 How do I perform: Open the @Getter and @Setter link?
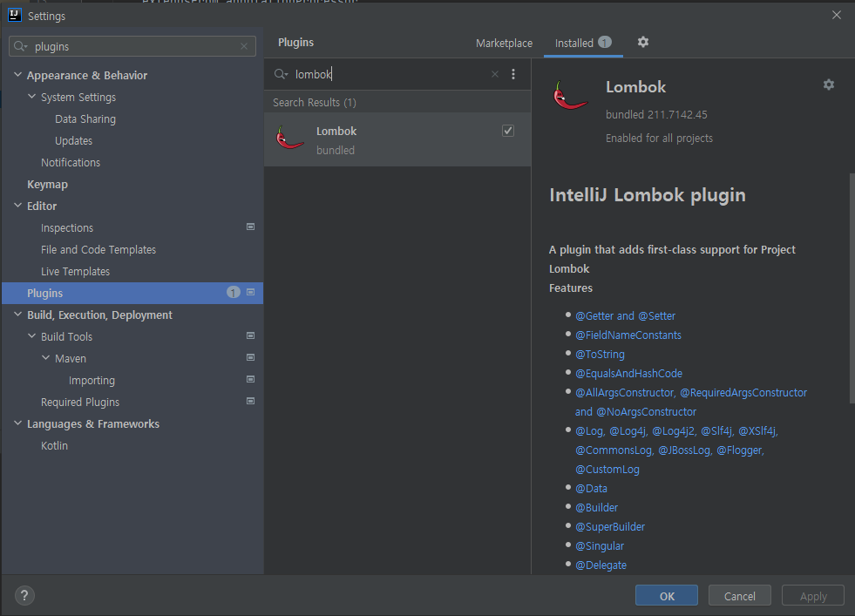[x=625, y=315]
